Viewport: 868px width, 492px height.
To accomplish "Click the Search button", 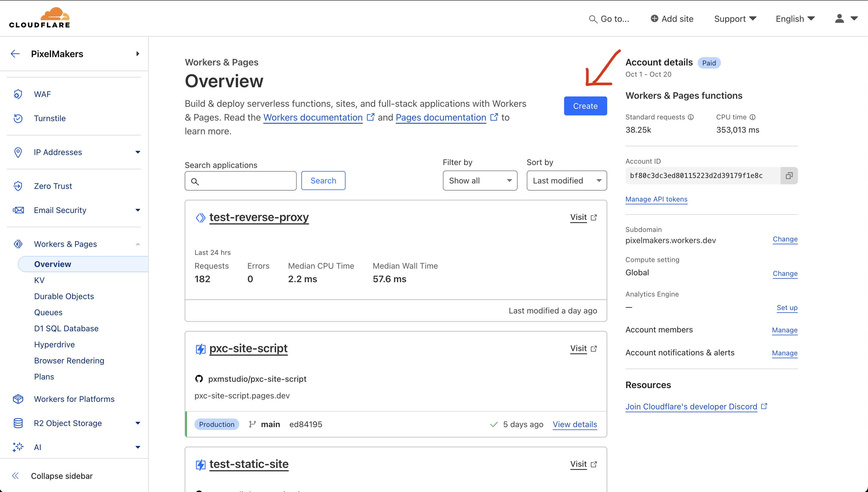I will [323, 181].
